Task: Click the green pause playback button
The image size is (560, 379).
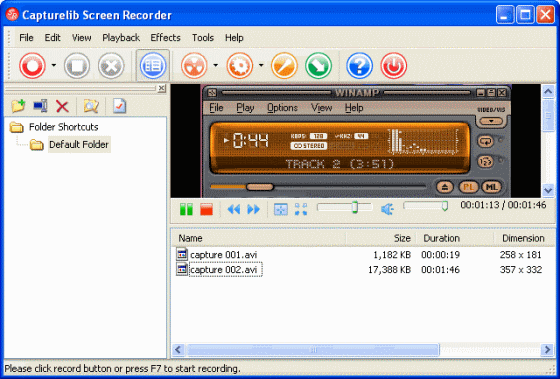Action: 186,209
